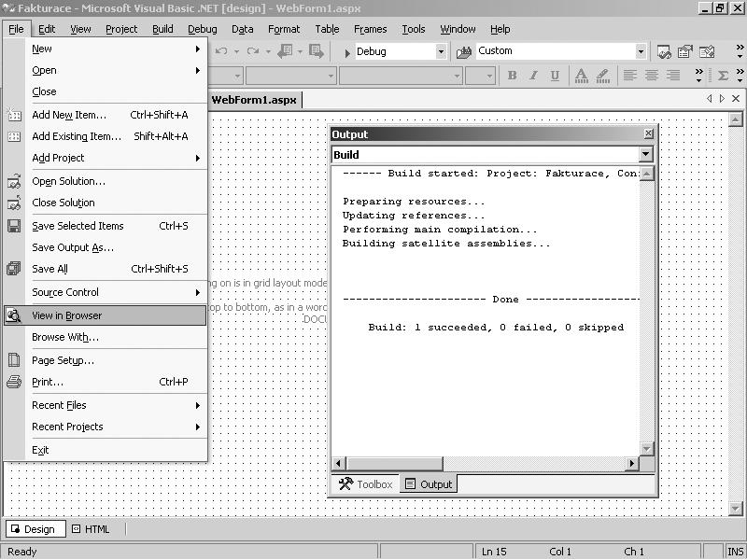Click the Start arrow beside Debug
Viewport: 747px width, 560px height.
(347, 52)
